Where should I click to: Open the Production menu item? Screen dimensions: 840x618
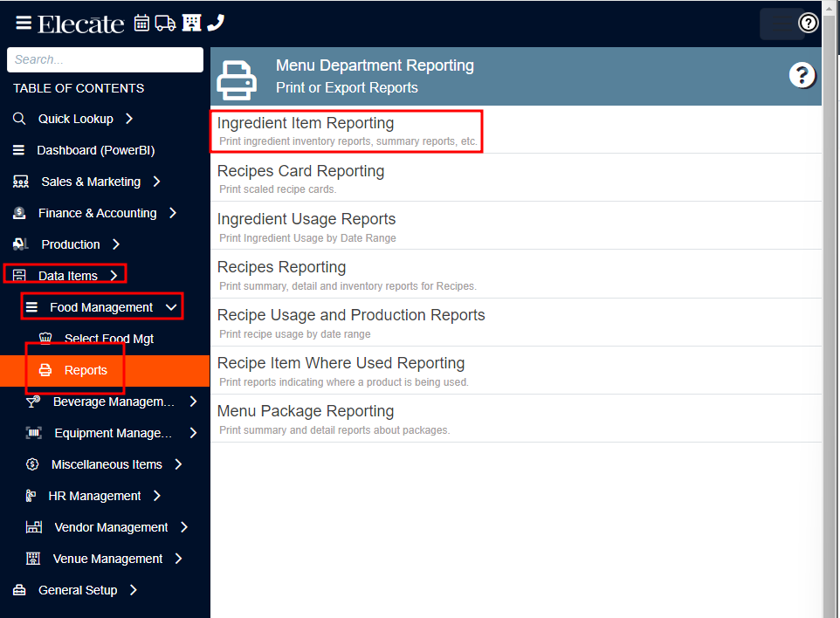tap(71, 244)
